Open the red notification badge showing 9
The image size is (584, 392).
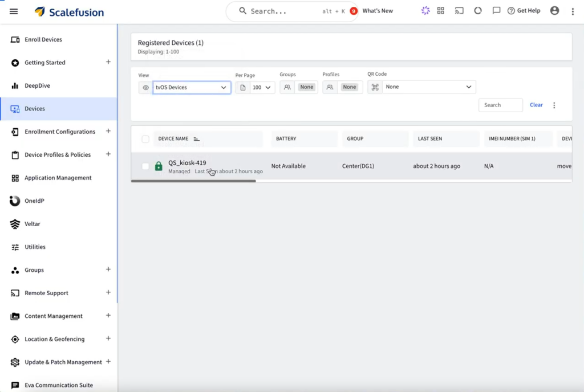[x=354, y=11]
